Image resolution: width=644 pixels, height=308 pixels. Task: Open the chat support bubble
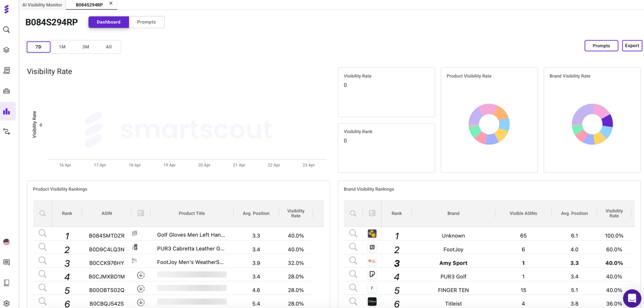(x=632, y=298)
